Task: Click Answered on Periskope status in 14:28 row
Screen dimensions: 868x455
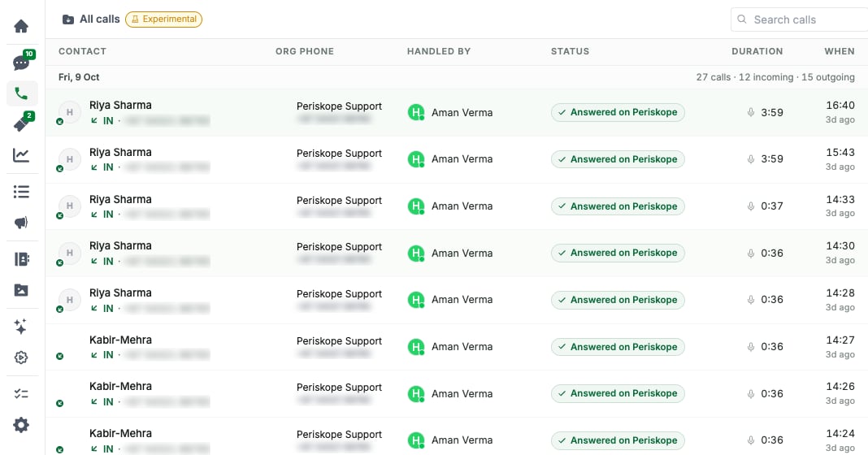Action: tap(618, 300)
